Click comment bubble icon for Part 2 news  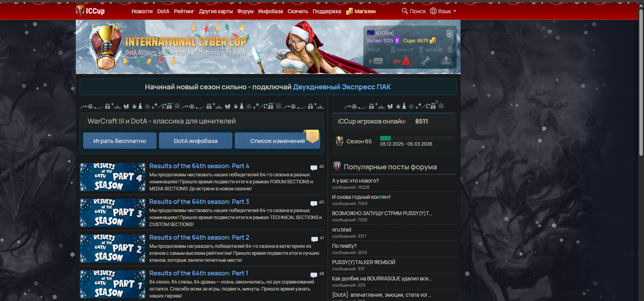[x=314, y=239]
